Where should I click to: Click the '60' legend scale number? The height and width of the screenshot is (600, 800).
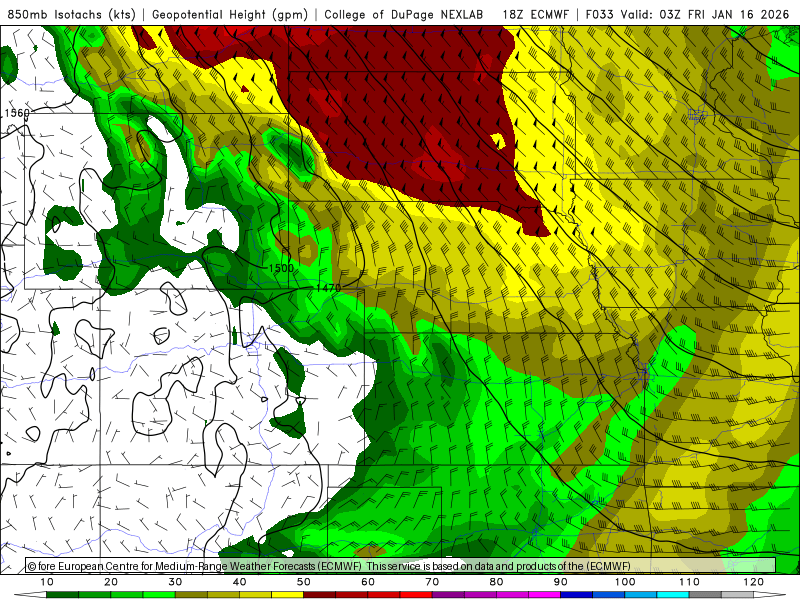point(368,582)
